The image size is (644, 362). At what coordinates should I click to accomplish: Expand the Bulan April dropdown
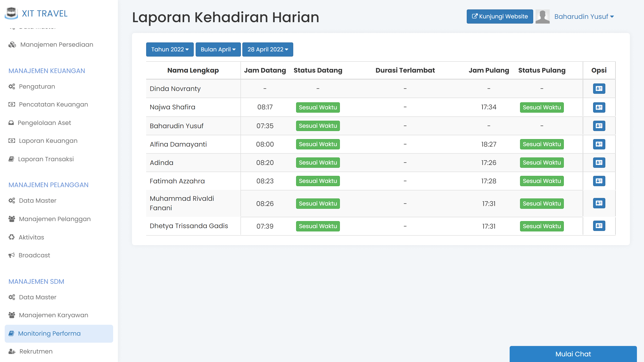tap(218, 49)
